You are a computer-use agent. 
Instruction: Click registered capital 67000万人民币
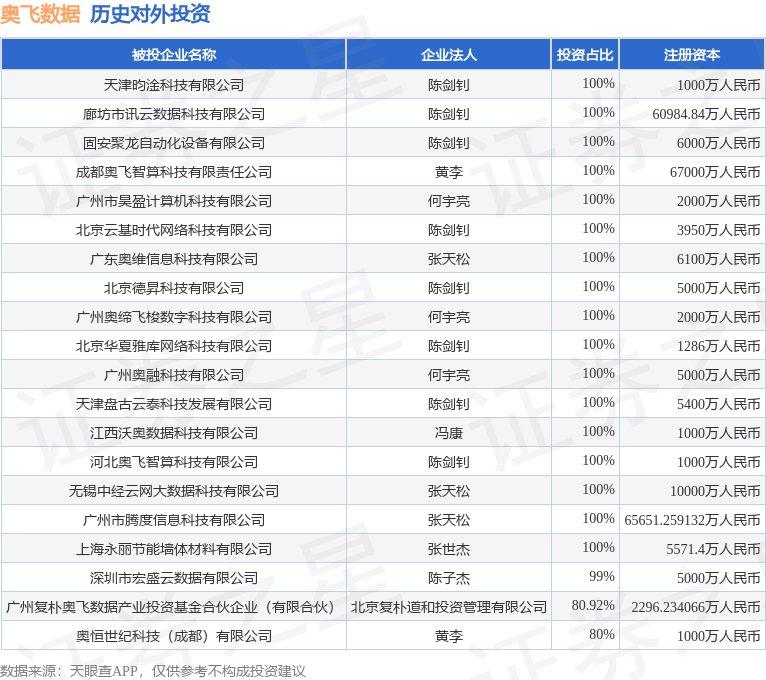[x=715, y=172]
